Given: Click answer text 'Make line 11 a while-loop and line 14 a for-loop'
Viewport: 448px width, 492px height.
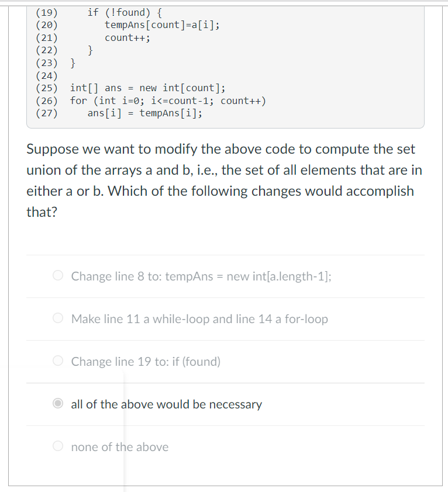Looking at the screenshot, I should 199,319.
